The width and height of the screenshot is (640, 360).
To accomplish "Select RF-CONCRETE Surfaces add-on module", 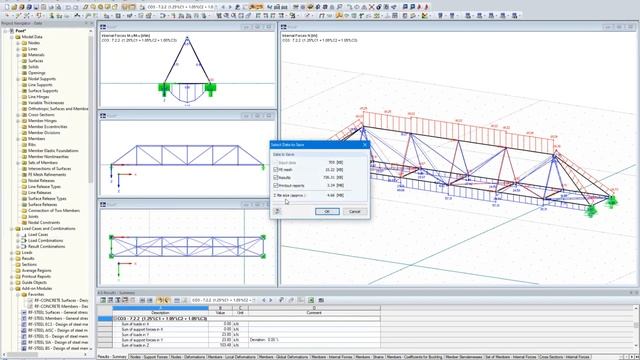I will tap(60, 300).
